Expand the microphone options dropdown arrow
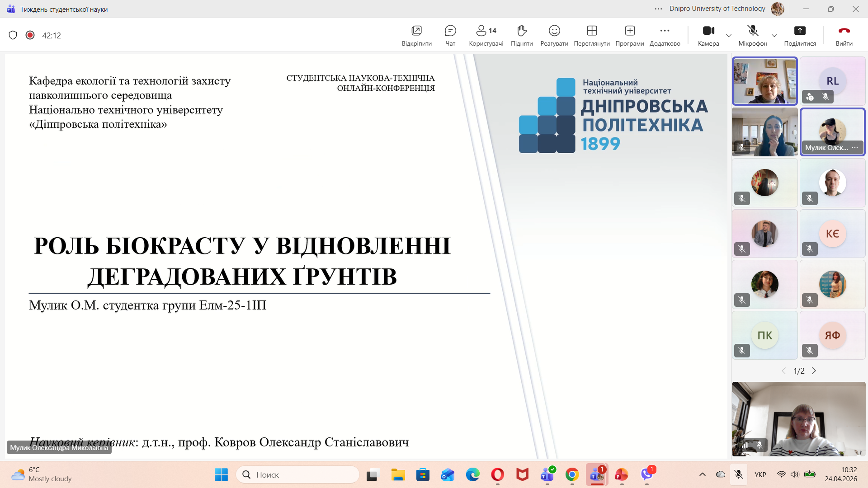This screenshot has height=488, width=868. (x=774, y=36)
